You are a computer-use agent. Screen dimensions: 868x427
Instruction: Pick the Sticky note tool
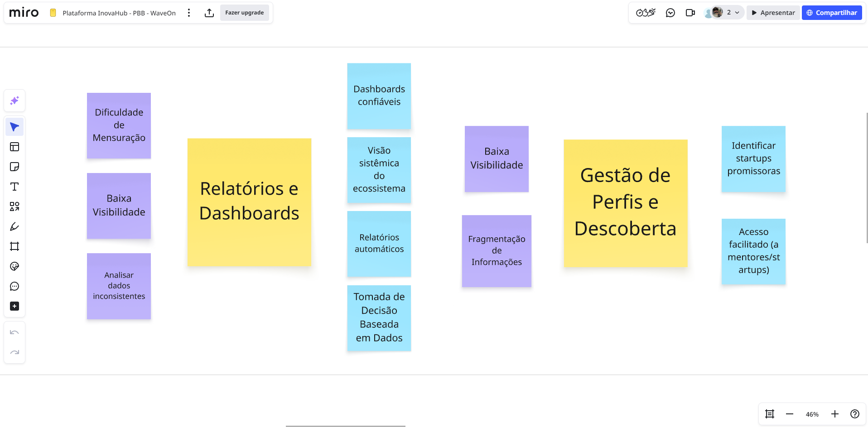(14, 167)
